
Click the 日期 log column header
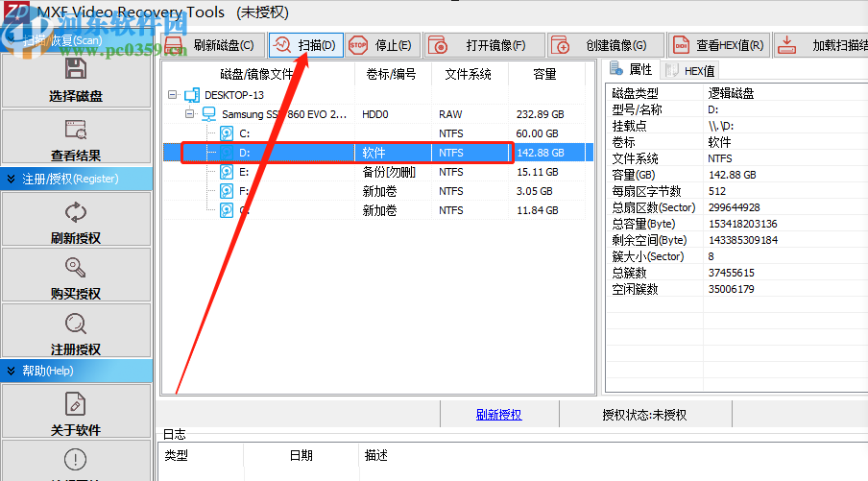click(301, 455)
